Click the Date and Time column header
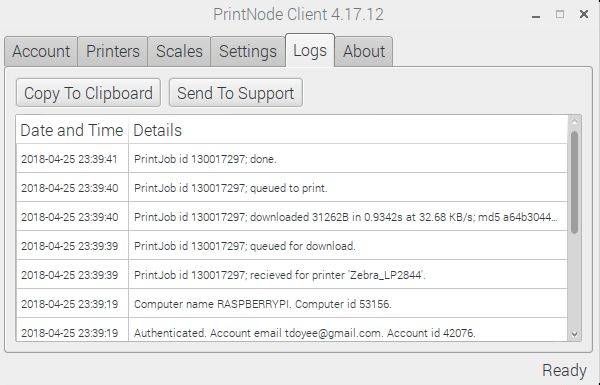The image size is (600, 385). 72,130
